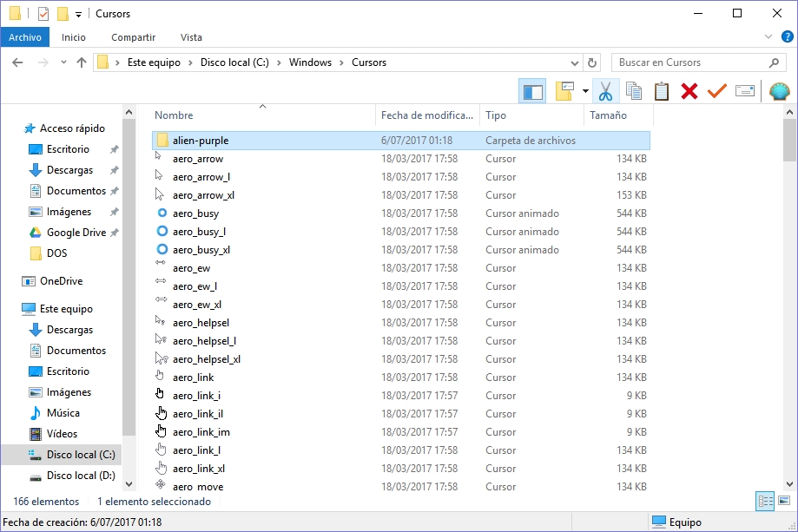Click the Rename toolbar icon
Image resolution: width=798 pixels, height=532 pixels.
tap(744, 91)
